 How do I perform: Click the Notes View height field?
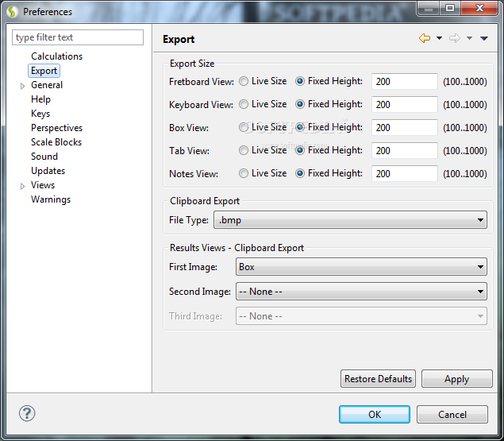[x=404, y=174]
